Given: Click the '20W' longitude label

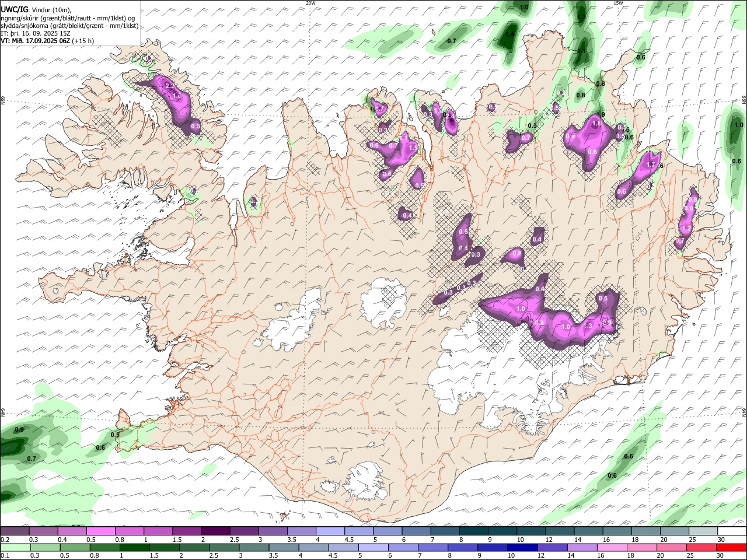Looking at the screenshot, I should click(310, 3).
